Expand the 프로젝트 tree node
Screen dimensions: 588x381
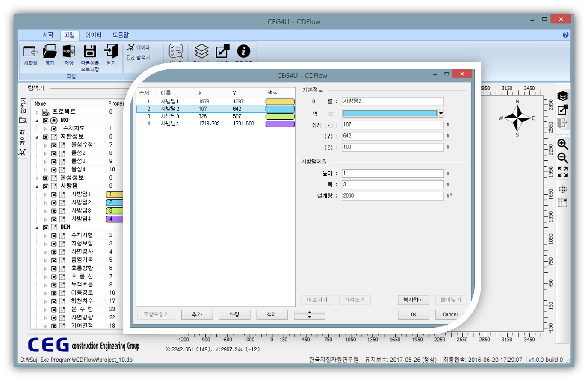click(37, 112)
